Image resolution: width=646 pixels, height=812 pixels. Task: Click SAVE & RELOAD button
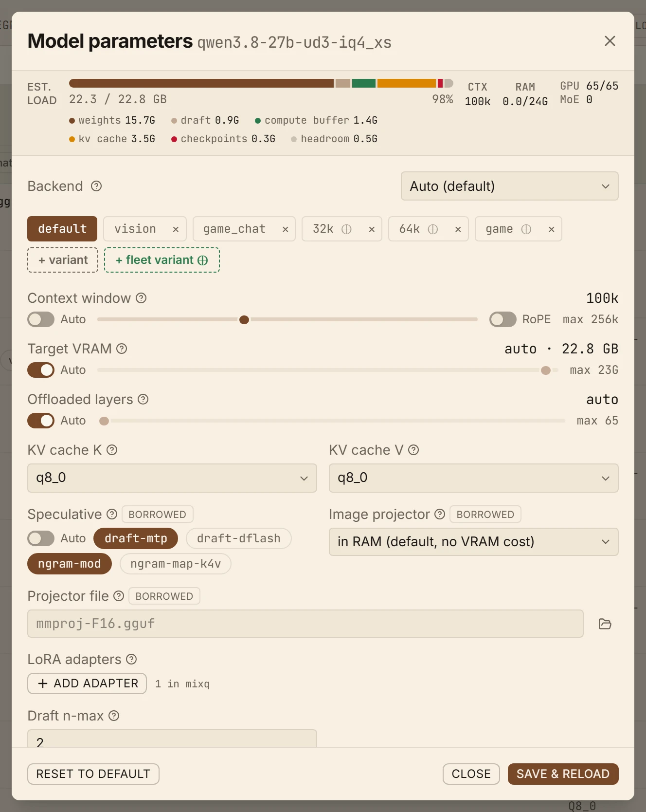pos(563,774)
